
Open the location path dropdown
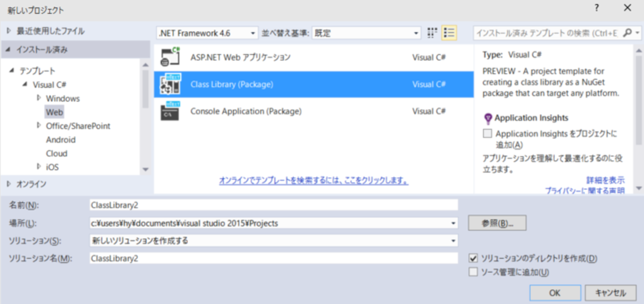(x=454, y=223)
